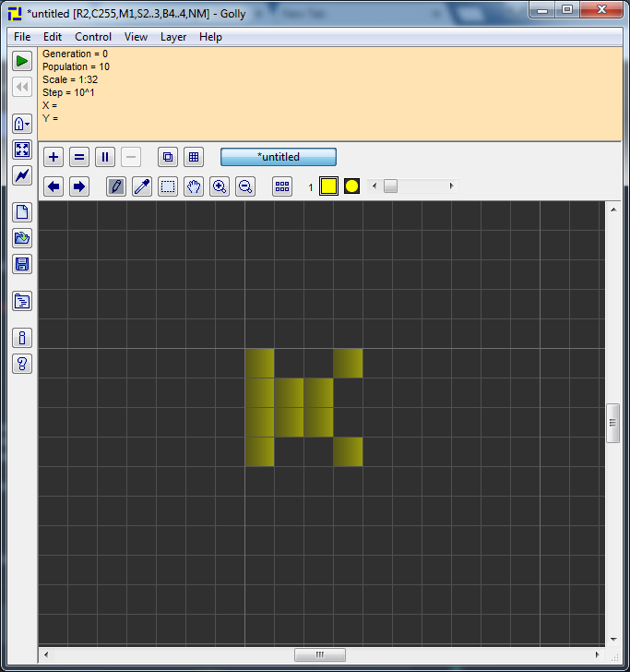
Task: Select the *untitled layer button
Action: pos(279,157)
